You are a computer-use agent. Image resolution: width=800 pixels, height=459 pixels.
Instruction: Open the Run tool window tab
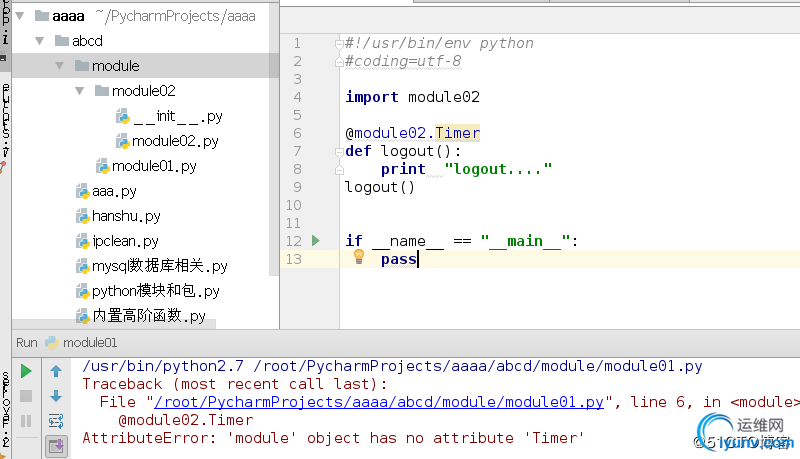[27, 342]
